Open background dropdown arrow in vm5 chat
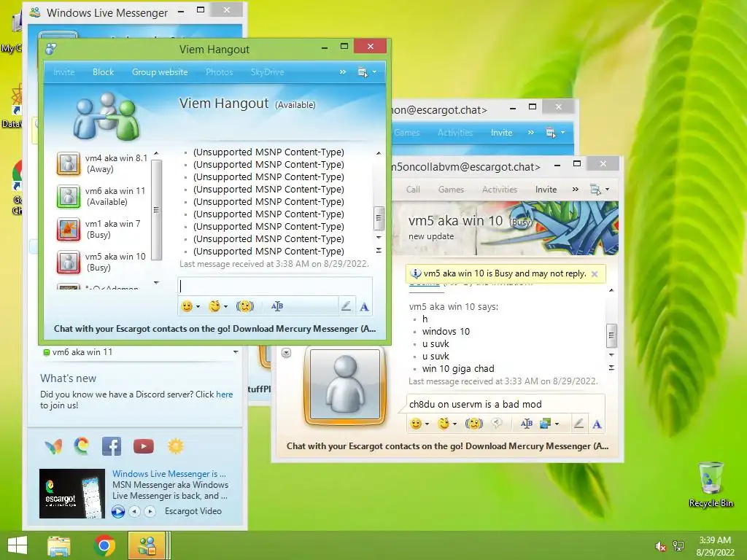The height and width of the screenshot is (560, 747). [557, 424]
